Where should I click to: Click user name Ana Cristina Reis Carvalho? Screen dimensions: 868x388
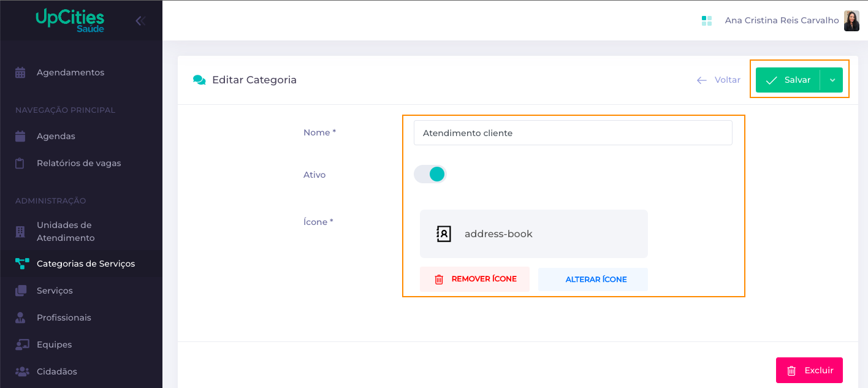click(782, 20)
